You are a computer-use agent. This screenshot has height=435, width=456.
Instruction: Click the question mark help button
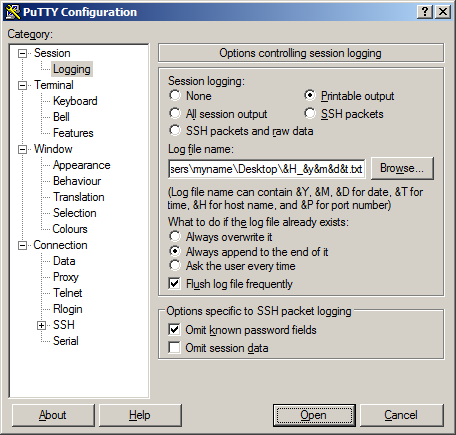(425, 12)
